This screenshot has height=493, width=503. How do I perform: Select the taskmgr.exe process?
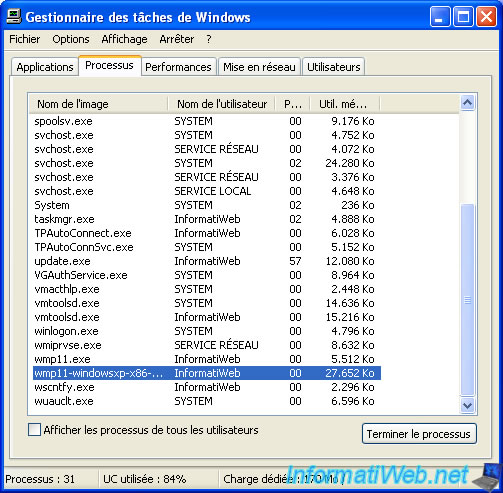207,219
